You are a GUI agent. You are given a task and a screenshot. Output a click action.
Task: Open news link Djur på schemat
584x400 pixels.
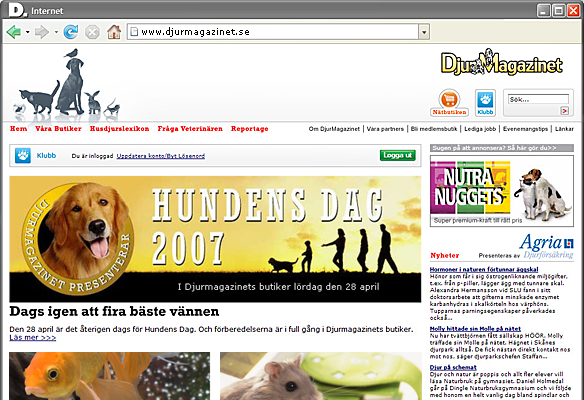(x=453, y=367)
